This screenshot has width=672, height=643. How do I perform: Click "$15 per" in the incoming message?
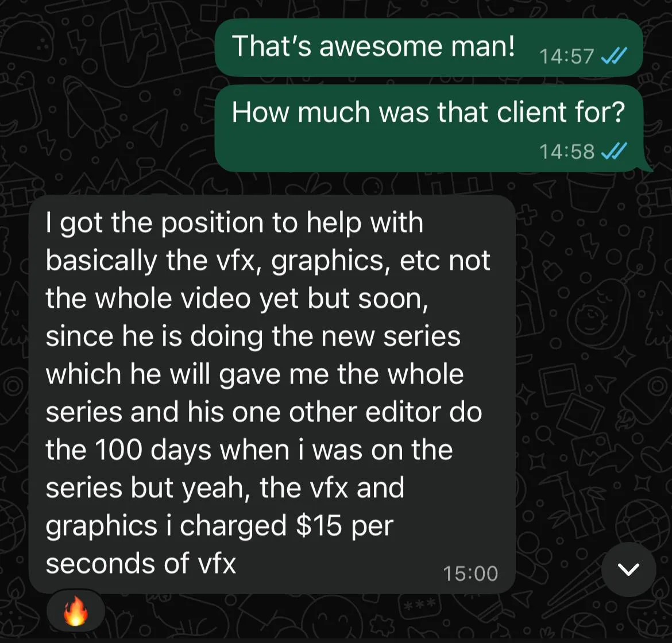coord(345,526)
